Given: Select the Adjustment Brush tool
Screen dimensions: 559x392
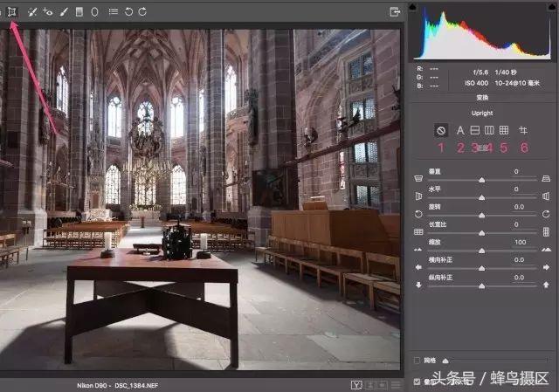Looking at the screenshot, I should point(64,12).
